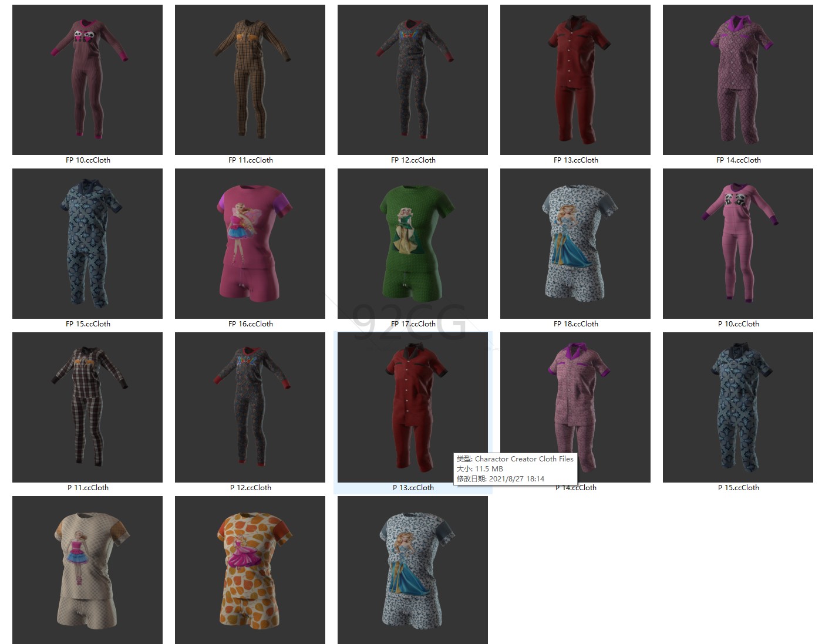Viewport: 822px width, 644px height.
Task: Click the FP 13.ccCloth red pajama thumbnail
Action: tap(574, 78)
